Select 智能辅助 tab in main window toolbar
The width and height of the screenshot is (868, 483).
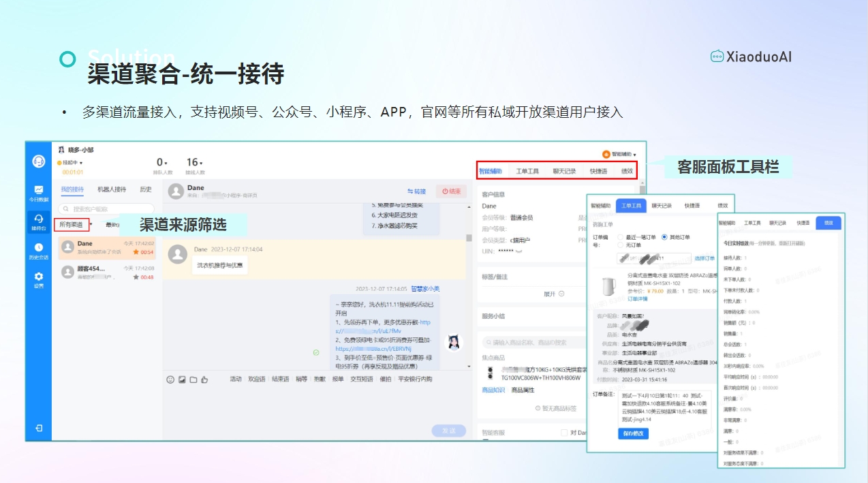pos(491,172)
